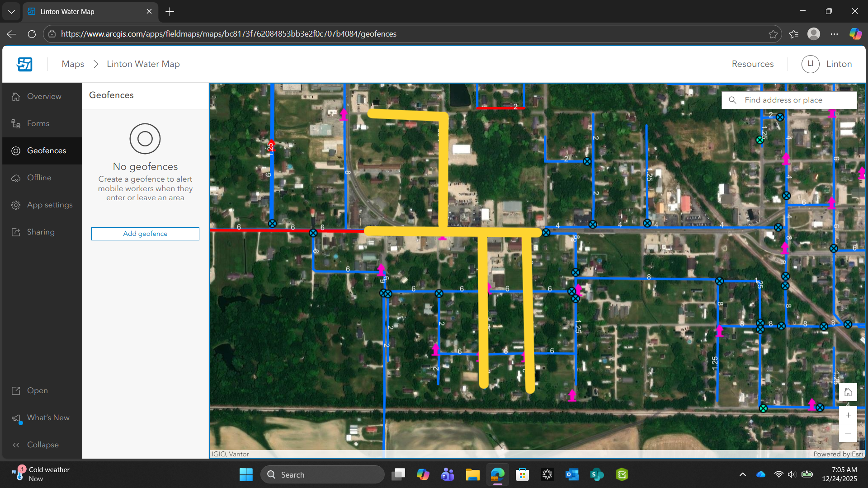Click the Add geofence button
Image resolution: width=868 pixels, height=488 pixels.
tap(145, 233)
